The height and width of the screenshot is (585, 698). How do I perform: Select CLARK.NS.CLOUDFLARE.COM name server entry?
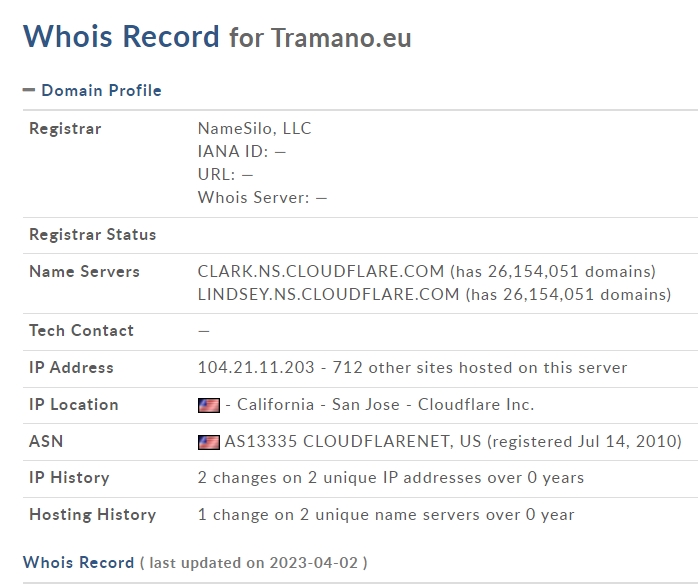(321, 272)
